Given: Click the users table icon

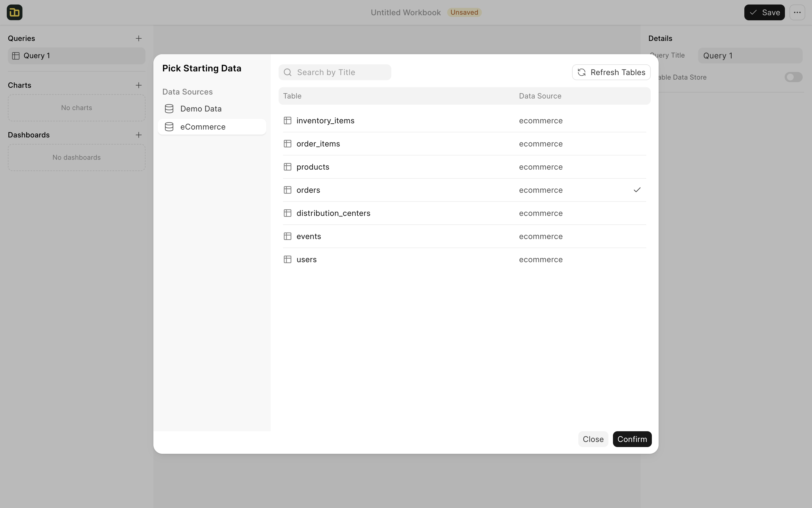Looking at the screenshot, I should click(288, 260).
